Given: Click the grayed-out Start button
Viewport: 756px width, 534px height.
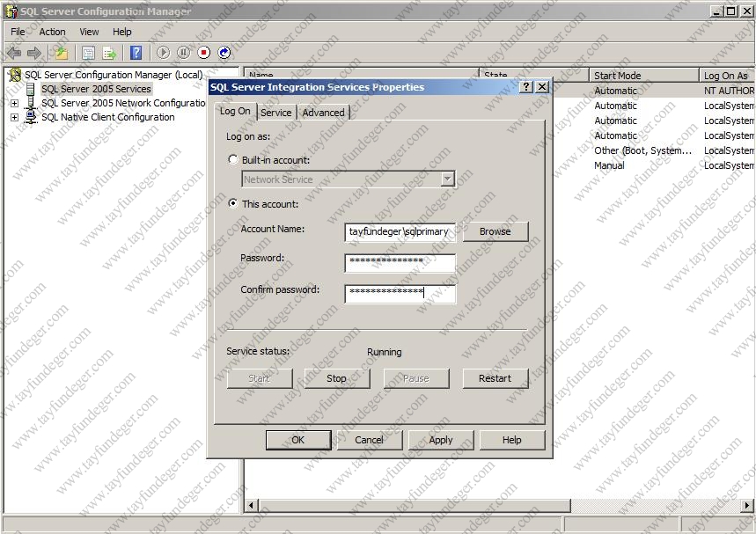Looking at the screenshot, I should coord(260,379).
